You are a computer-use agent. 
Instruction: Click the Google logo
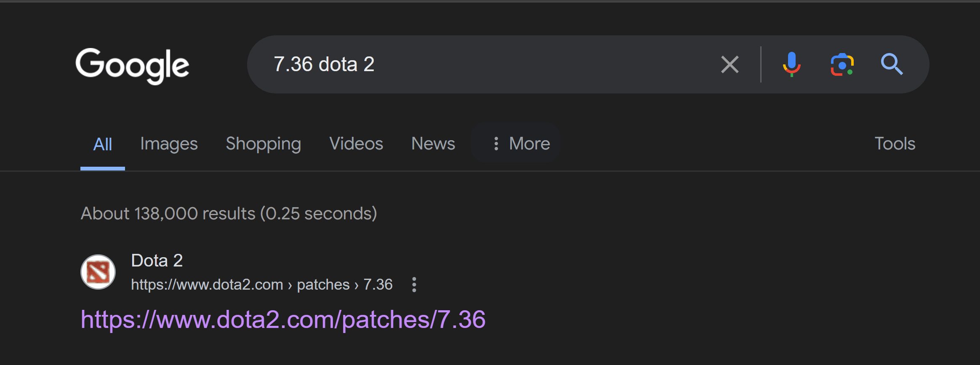tap(132, 65)
